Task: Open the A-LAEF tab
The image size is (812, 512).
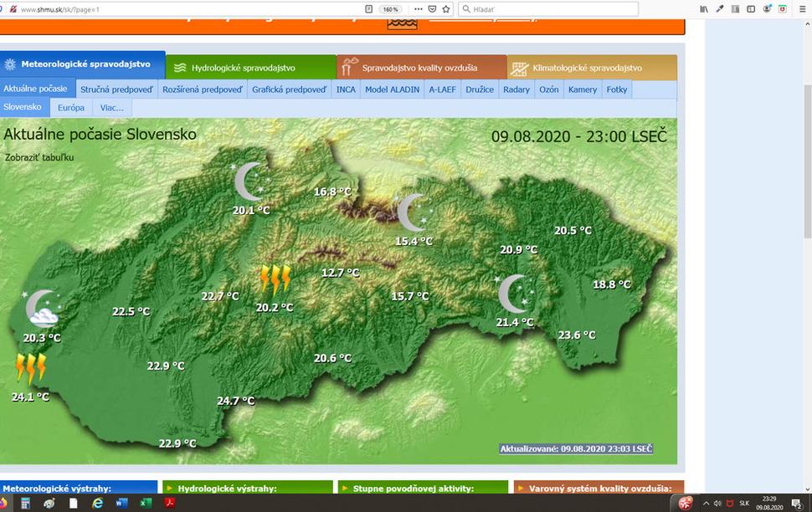Action: 442,90
